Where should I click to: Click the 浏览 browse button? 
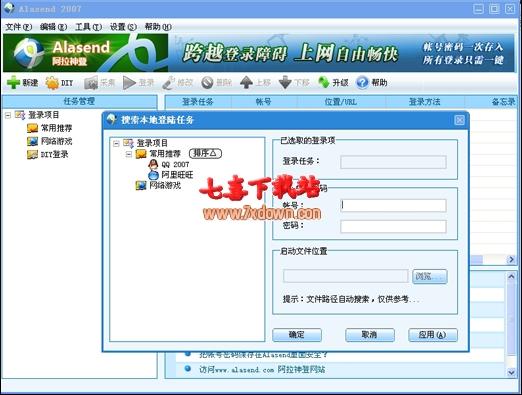coord(430,276)
